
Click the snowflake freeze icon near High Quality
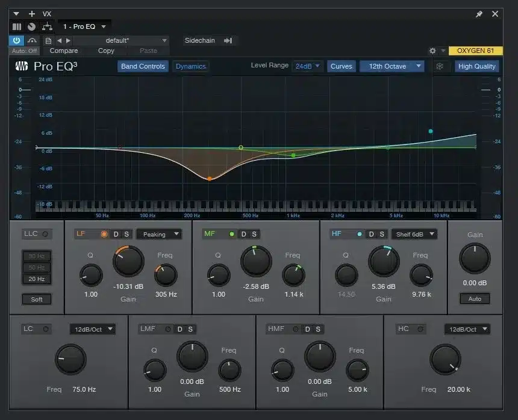(x=441, y=66)
